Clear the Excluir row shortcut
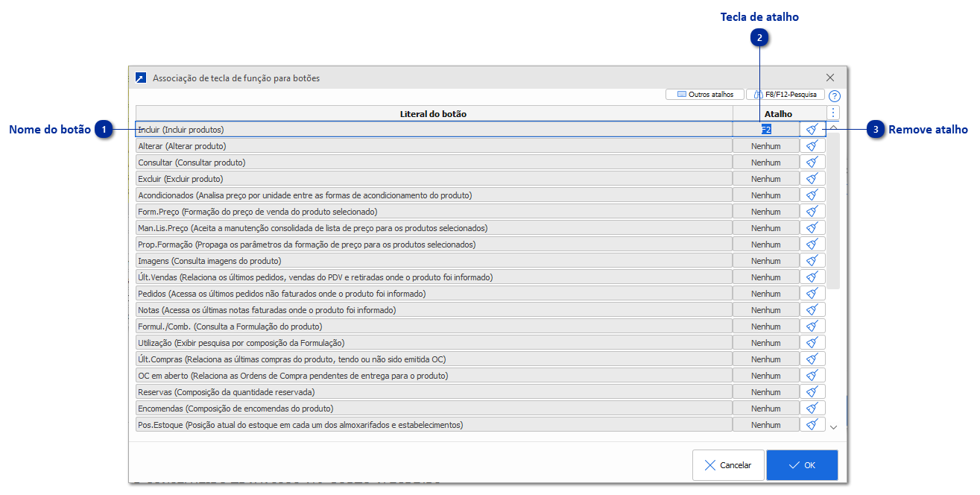 pyautogui.click(x=812, y=179)
